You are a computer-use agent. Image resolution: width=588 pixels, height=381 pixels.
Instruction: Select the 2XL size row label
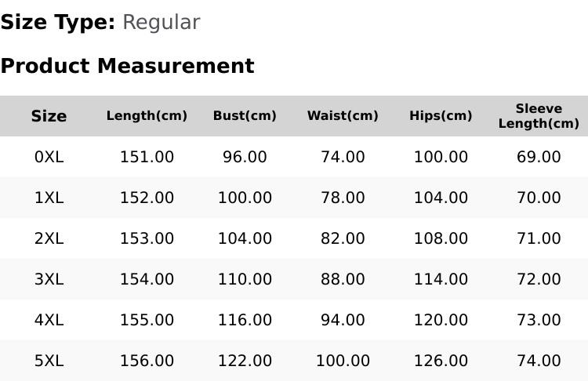tap(49, 238)
